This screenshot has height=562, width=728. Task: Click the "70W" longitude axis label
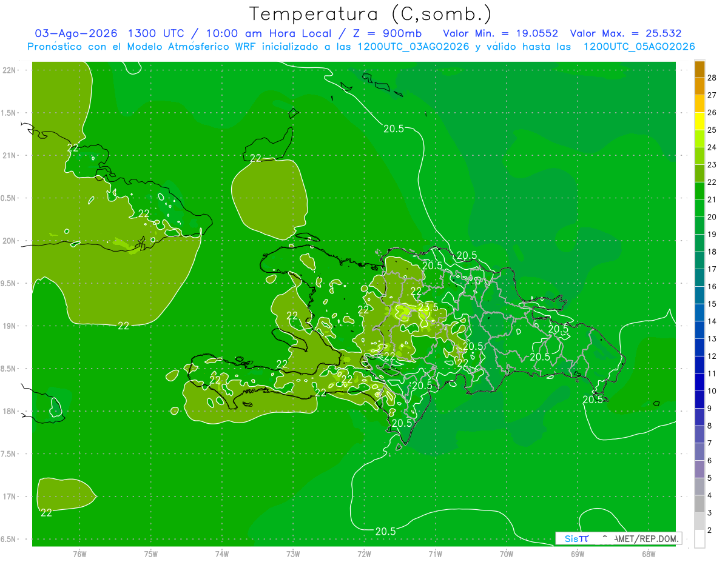(506, 554)
